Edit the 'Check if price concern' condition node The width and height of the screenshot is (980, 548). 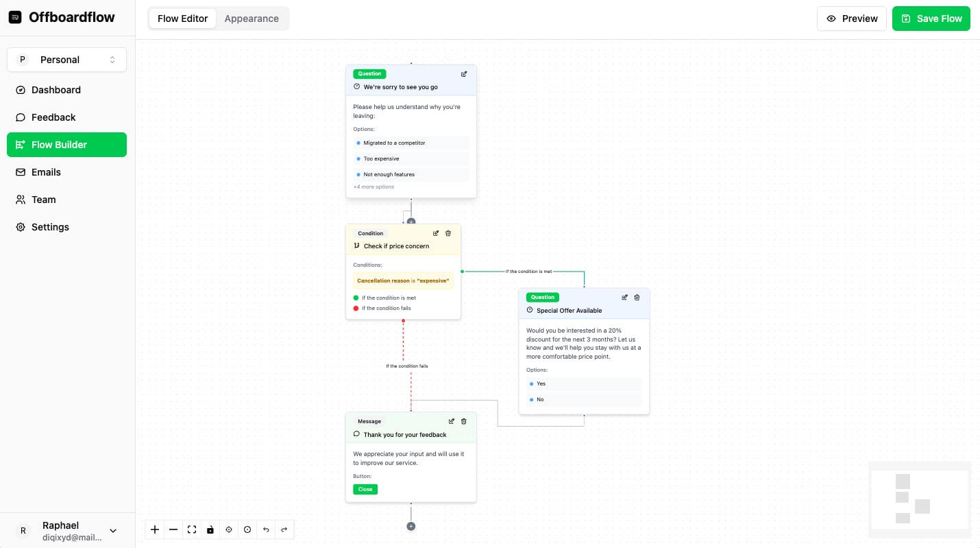coord(436,233)
